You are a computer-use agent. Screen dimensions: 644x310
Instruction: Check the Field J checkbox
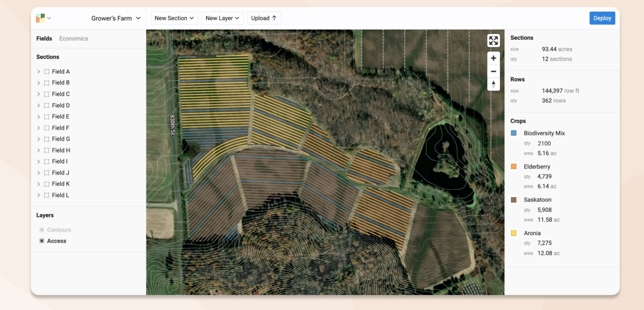click(47, 173)
